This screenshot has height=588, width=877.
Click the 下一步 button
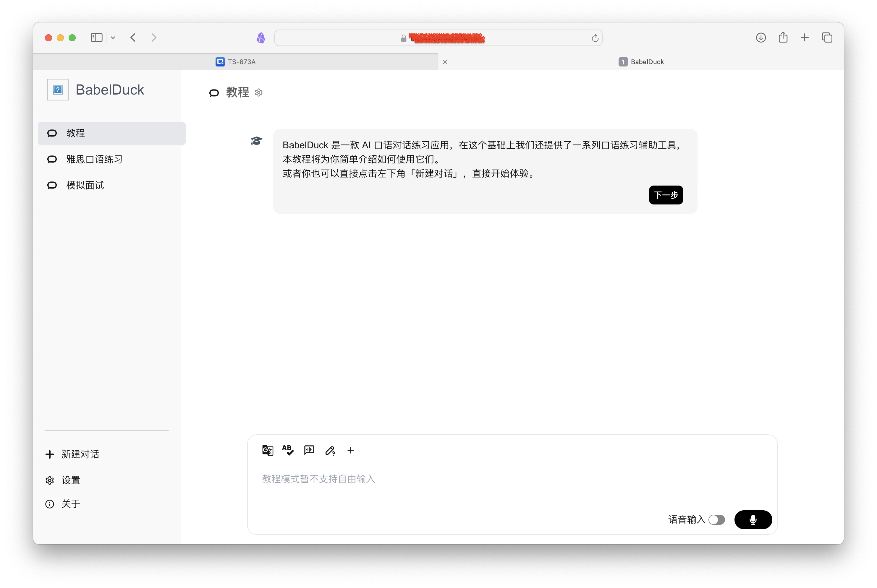pyautogui.click(x=666, y=195)
